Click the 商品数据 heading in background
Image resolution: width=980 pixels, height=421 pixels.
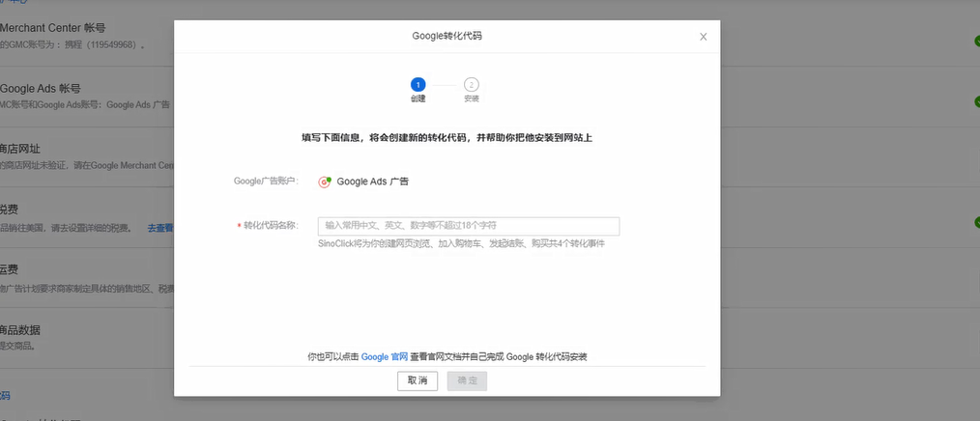pos(20,330)
